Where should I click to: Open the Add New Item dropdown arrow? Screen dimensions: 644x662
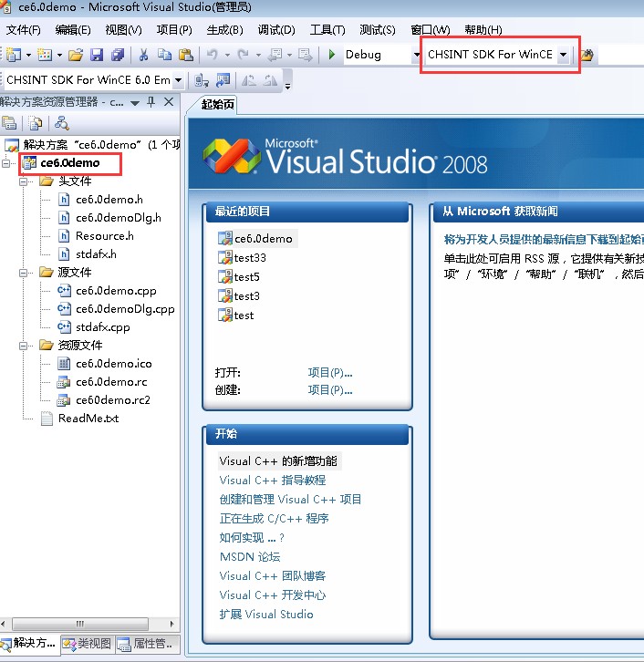tap(59, 55)
